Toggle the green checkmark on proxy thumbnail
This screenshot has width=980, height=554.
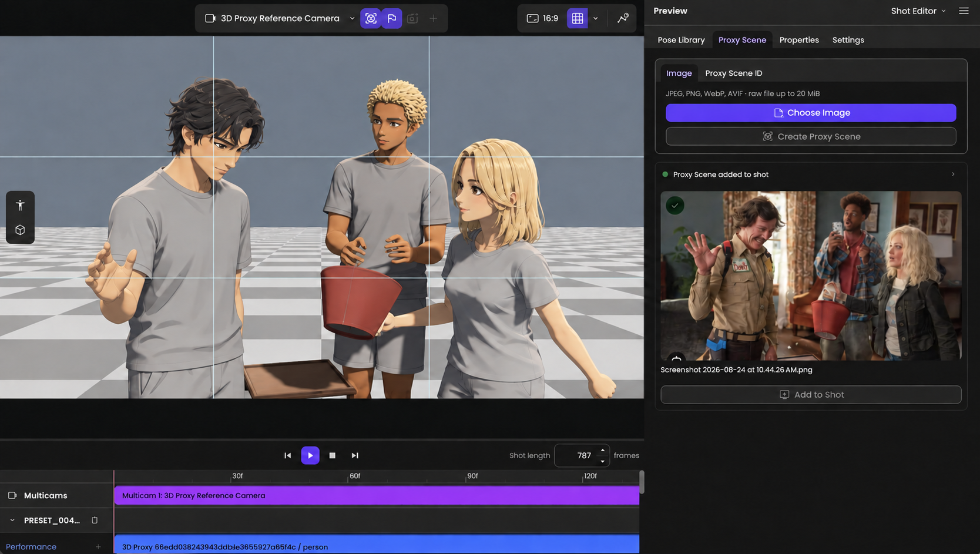pos(675,206)
